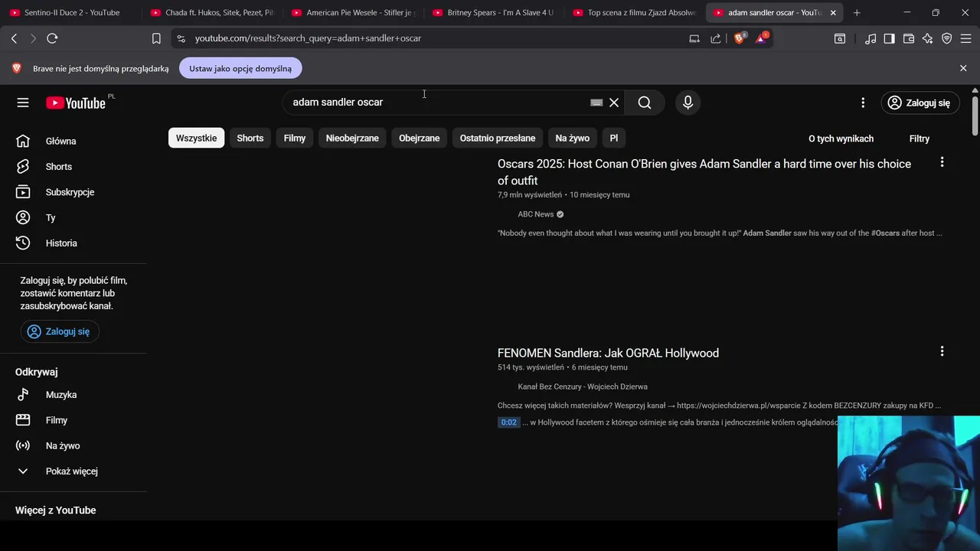The image size is (980, 551).
Task: Open the Oscars 2025 Conan O'Brien video title
Action: pos(704,172)
